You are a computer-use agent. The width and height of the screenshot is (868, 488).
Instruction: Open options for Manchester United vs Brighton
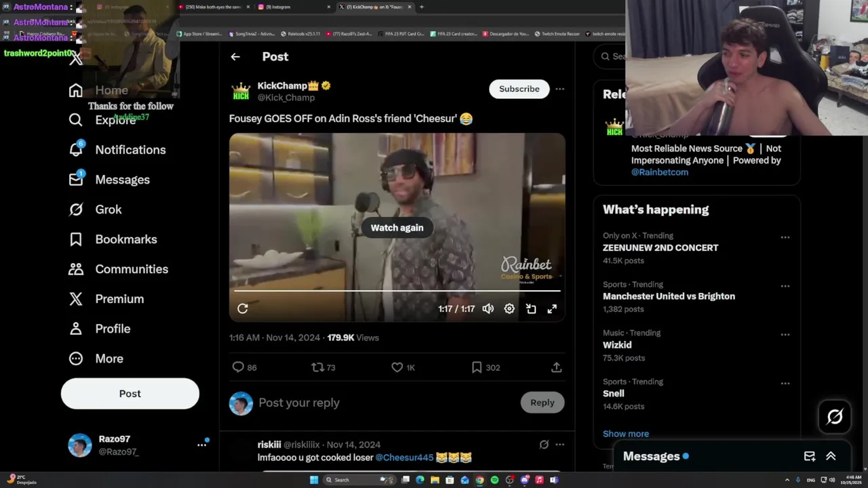click(785, 286)
